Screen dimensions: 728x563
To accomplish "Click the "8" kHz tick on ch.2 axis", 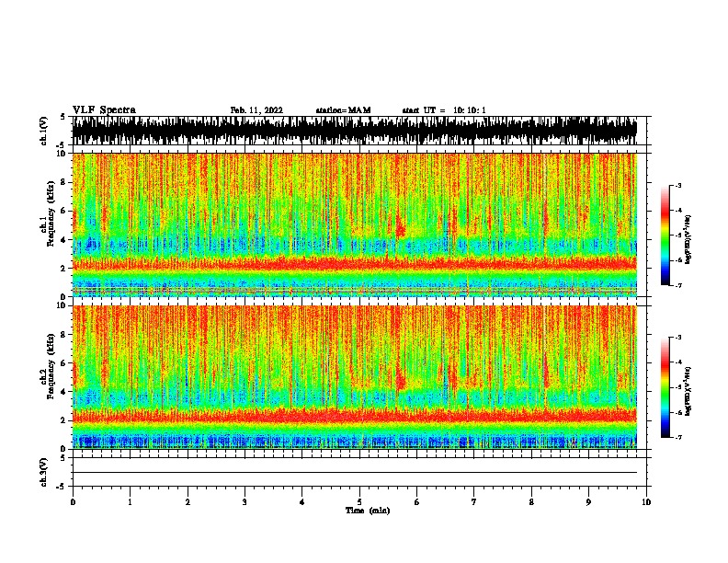I will (x=64, y=335).
